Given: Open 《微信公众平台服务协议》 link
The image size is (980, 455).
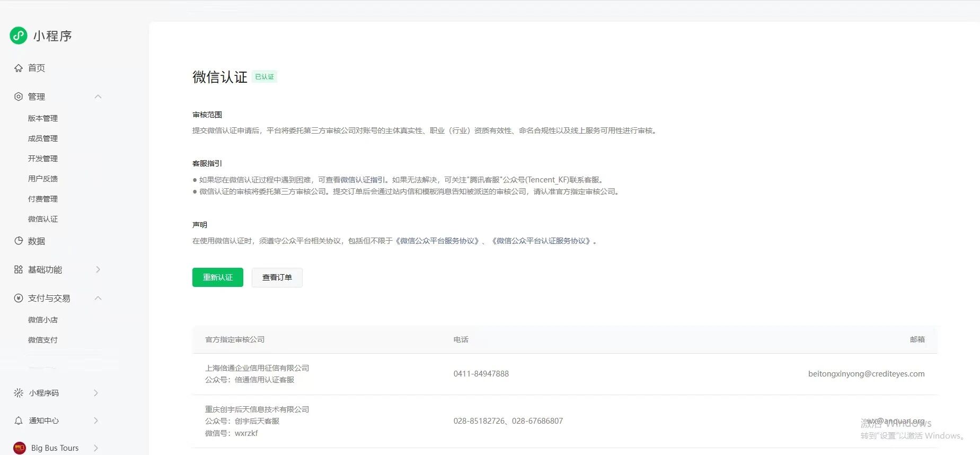Looking at the screenshot, I should (x=437, y=241).
